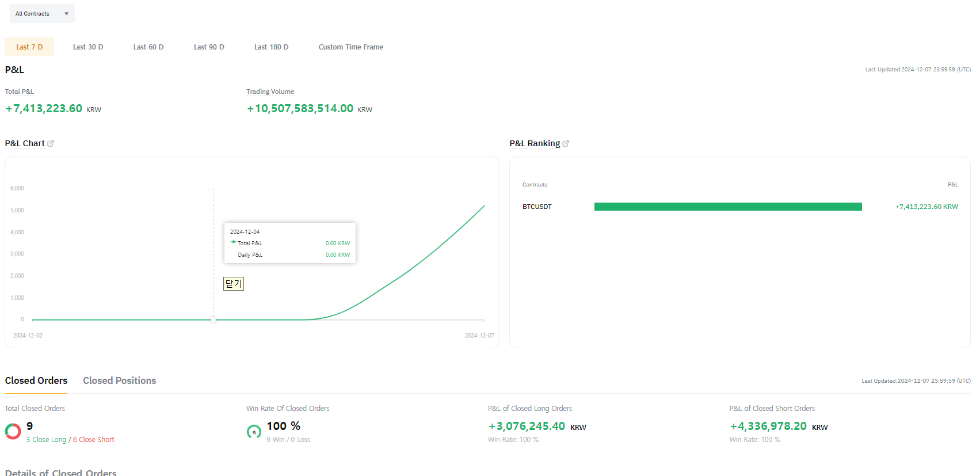Switch to the Closed Positions tab

tap(119, 380)
